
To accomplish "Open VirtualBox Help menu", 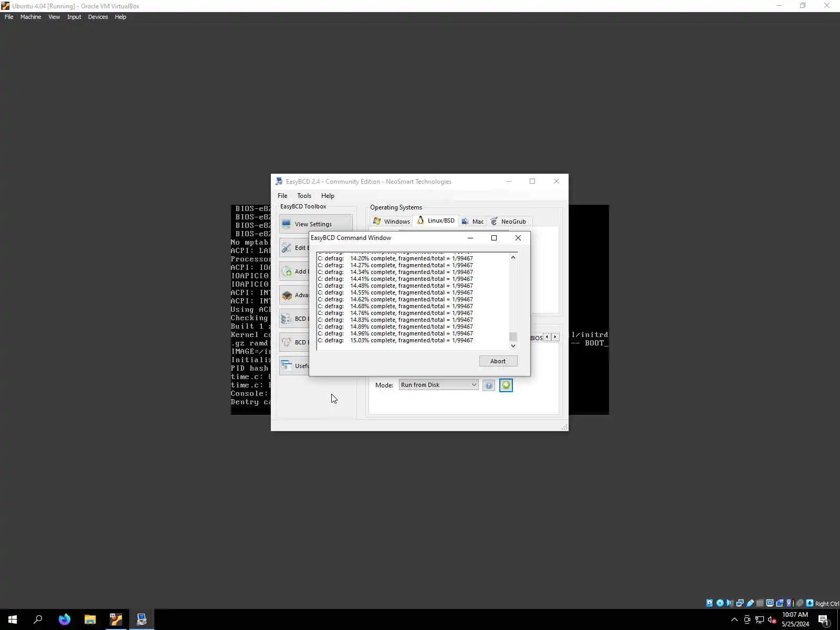I will [x=120, y=17].
